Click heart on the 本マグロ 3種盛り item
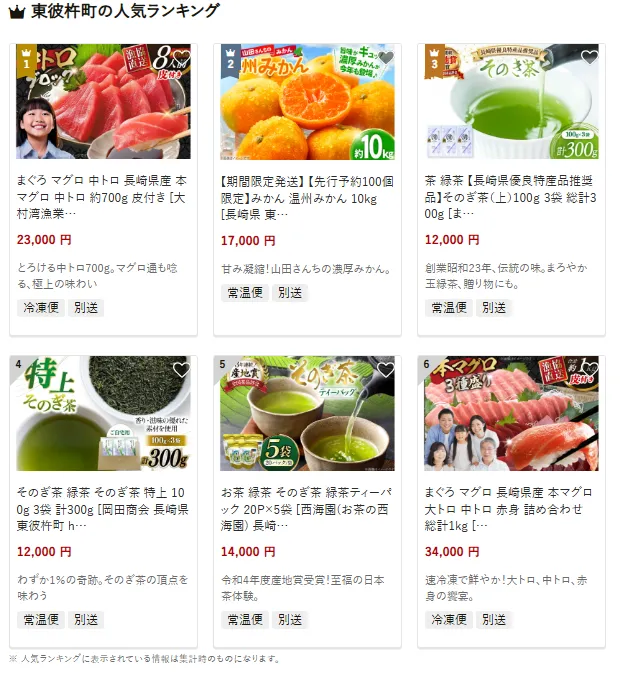This screenshot has height=681, width=634. tap(589, 370)
